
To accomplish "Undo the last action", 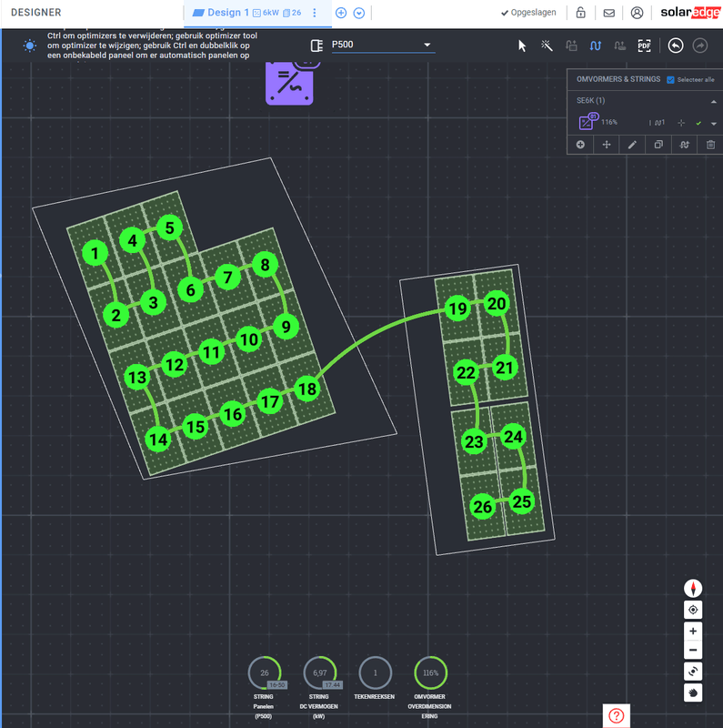I will tap(676, 45).
